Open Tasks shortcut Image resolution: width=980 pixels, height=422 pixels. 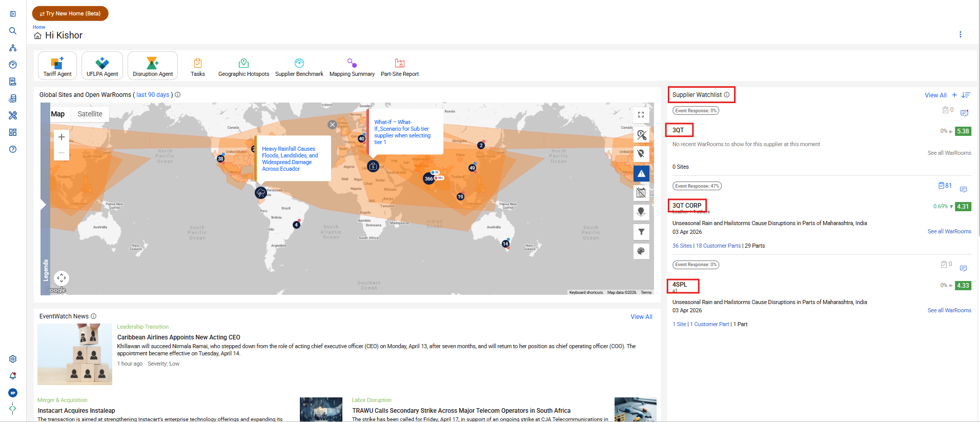pyautogui.click(x=198, y=67)
